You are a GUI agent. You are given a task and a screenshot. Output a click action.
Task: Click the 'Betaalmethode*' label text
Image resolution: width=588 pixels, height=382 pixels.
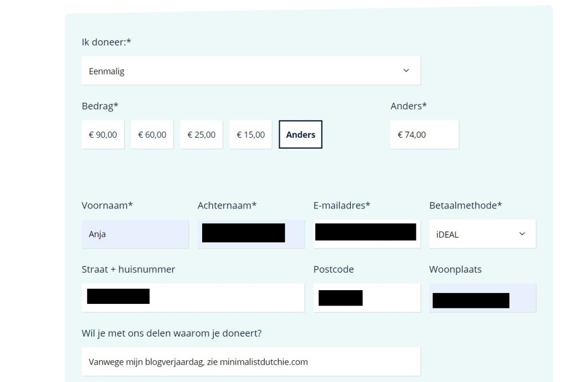465,205
